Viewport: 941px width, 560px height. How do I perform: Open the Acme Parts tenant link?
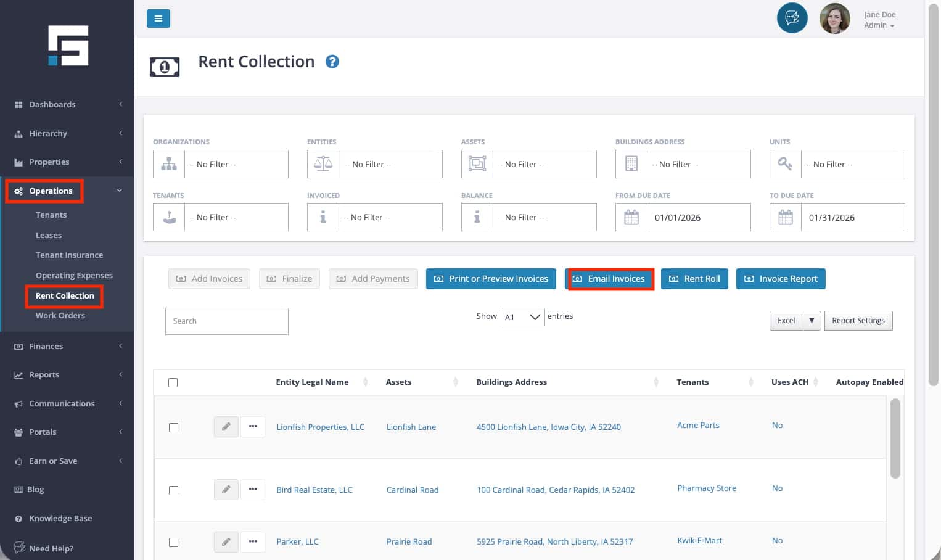click(x=698, y=426)
